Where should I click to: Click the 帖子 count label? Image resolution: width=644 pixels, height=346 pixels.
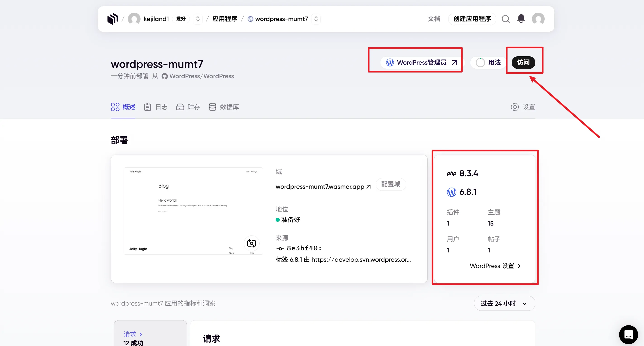494,239
